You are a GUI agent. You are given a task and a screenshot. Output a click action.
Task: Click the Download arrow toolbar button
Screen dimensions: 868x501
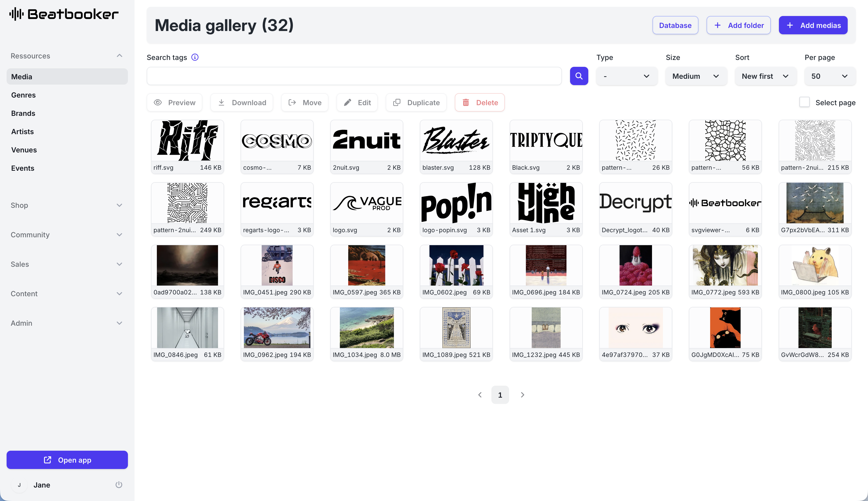coord(242,103)
